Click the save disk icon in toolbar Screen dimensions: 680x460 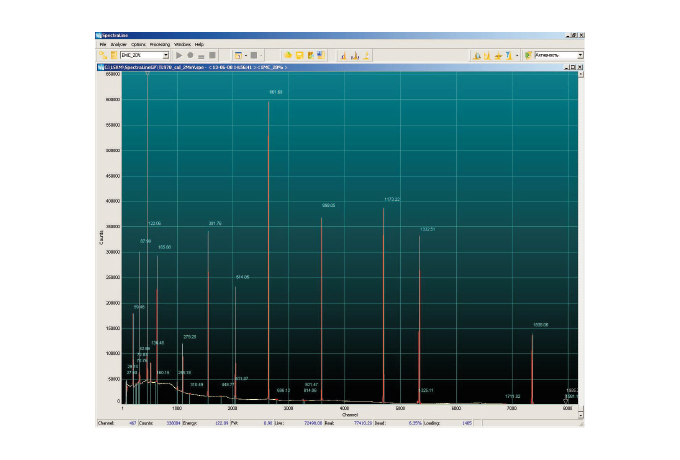(298, 55)
